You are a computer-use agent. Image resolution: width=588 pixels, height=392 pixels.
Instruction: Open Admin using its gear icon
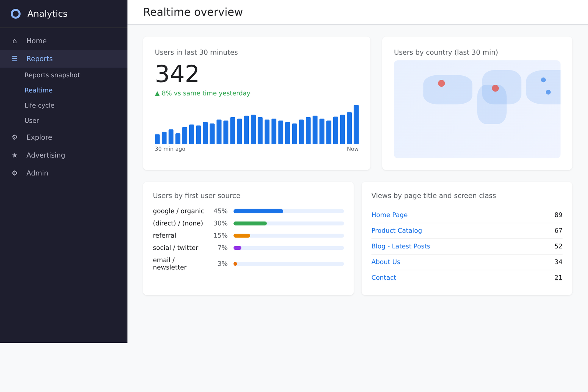click(x=15, y=173)
